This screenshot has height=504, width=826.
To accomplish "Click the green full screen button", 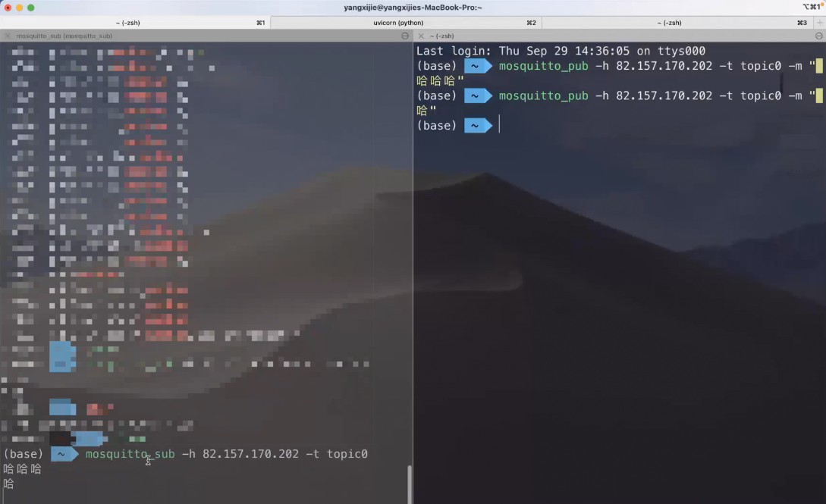I will point(31,8).
